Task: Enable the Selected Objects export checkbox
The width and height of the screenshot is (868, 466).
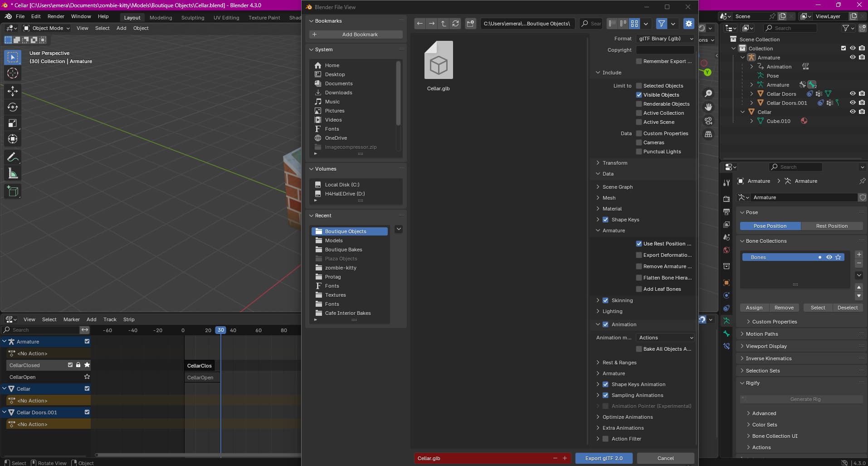Action: (x=639, y=85)
